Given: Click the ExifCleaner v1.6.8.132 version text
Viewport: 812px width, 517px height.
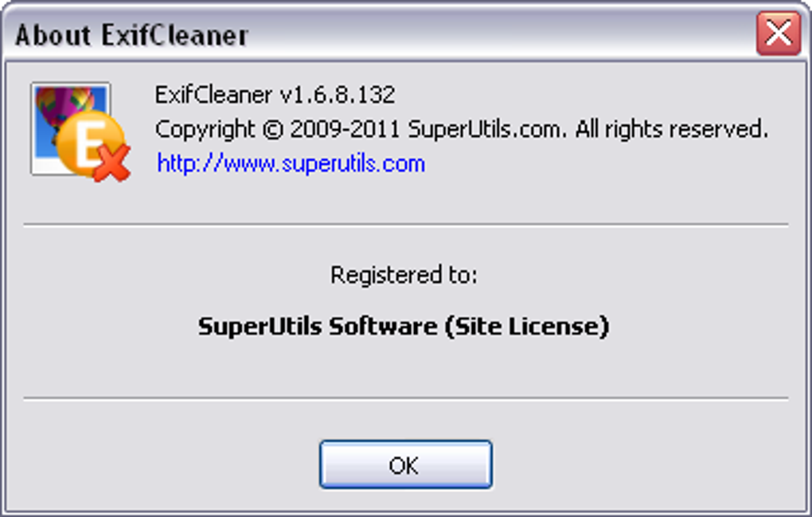Looking at the screenshot, I should pos(275,95).
